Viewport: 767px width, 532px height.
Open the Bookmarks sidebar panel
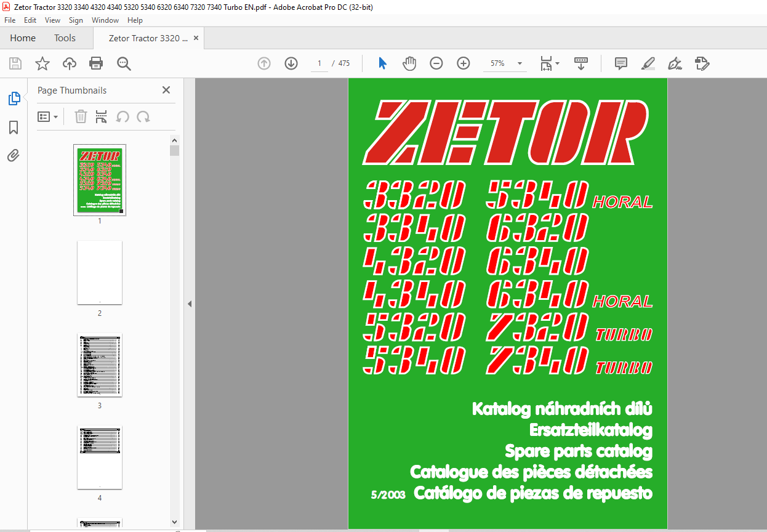click(x=14, y=127)
